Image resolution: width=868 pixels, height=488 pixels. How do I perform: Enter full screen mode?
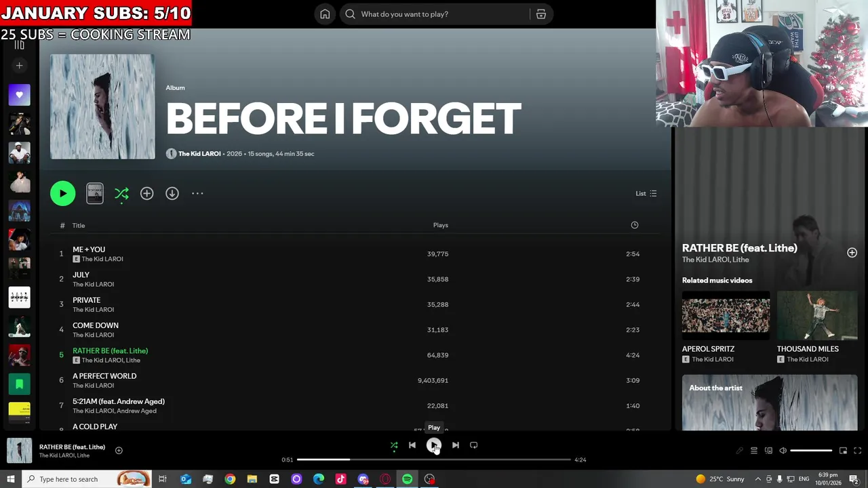tap(857, 451)
